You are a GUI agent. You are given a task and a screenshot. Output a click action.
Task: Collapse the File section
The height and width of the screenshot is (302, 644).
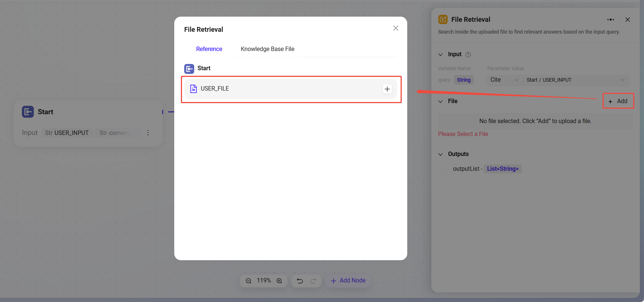pyautogui.click(x=441, y=101)
